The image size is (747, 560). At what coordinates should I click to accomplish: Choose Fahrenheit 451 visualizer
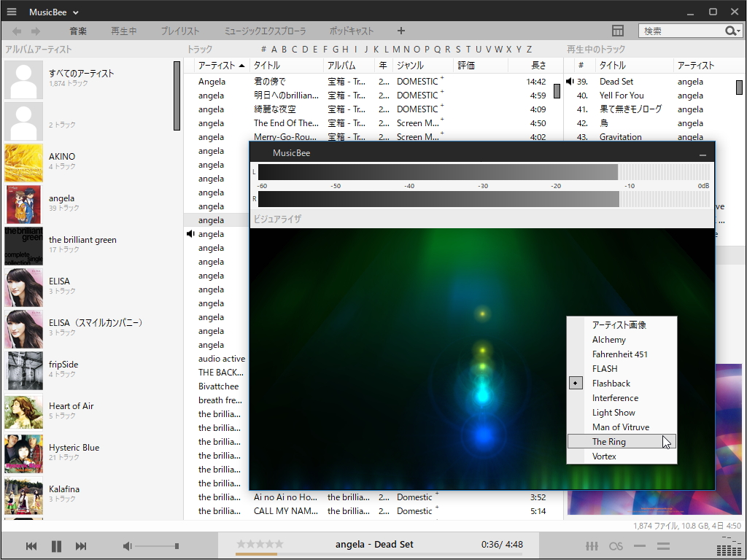pos(622,354)
